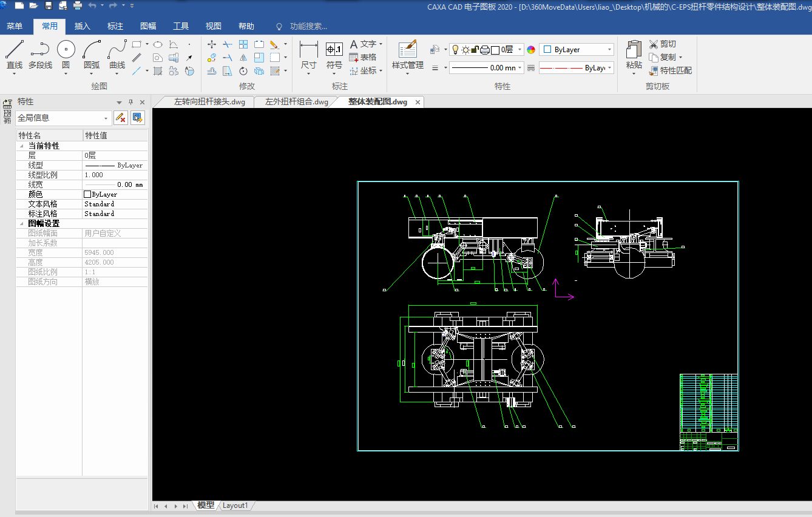Viewport: 812px width, 517px height.
Task: Click the print icon in quick access toolbar
Action: point(78,6)
